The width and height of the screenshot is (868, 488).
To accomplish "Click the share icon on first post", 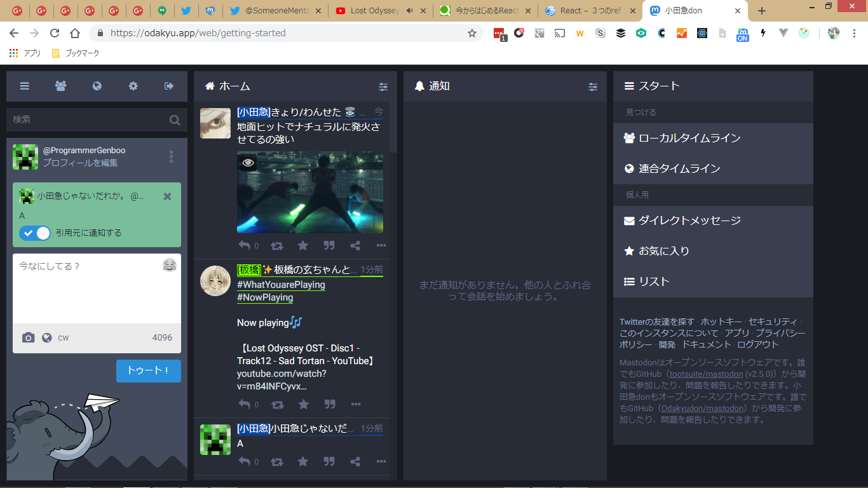I will tap(355, 246).
